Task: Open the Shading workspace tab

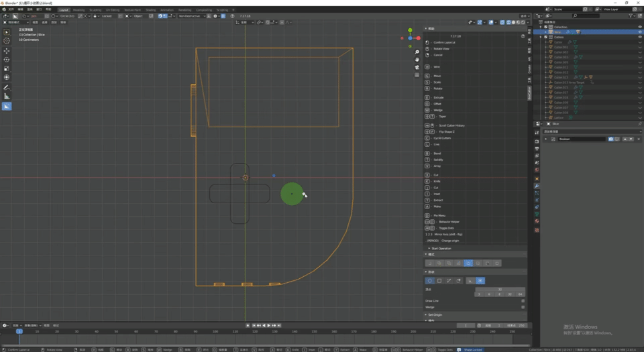Action: pyautogui.click(x=150, y=10)
